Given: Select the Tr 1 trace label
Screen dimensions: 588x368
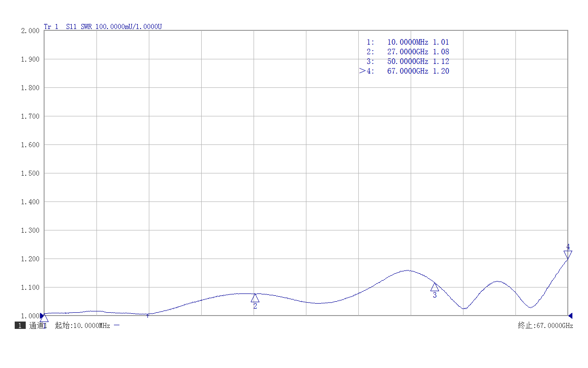Looking at the screenshot, I should click(51, 27).
